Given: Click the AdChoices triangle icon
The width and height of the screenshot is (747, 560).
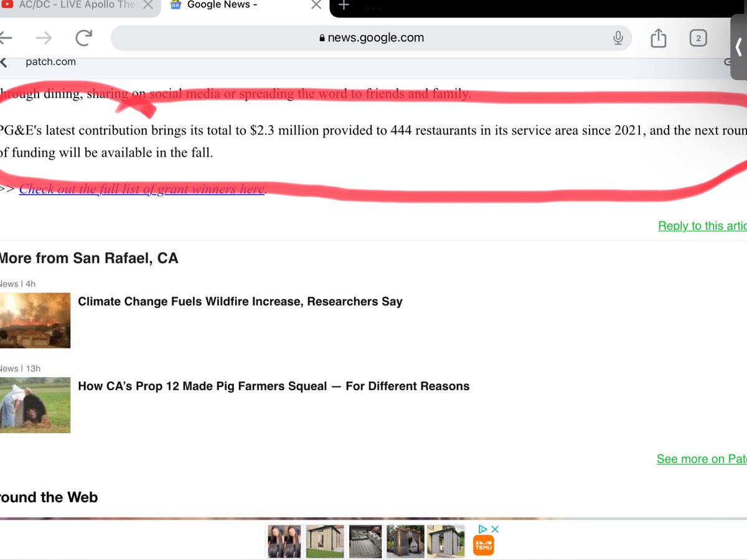Looking at the screenshot, I should [482, 530].
